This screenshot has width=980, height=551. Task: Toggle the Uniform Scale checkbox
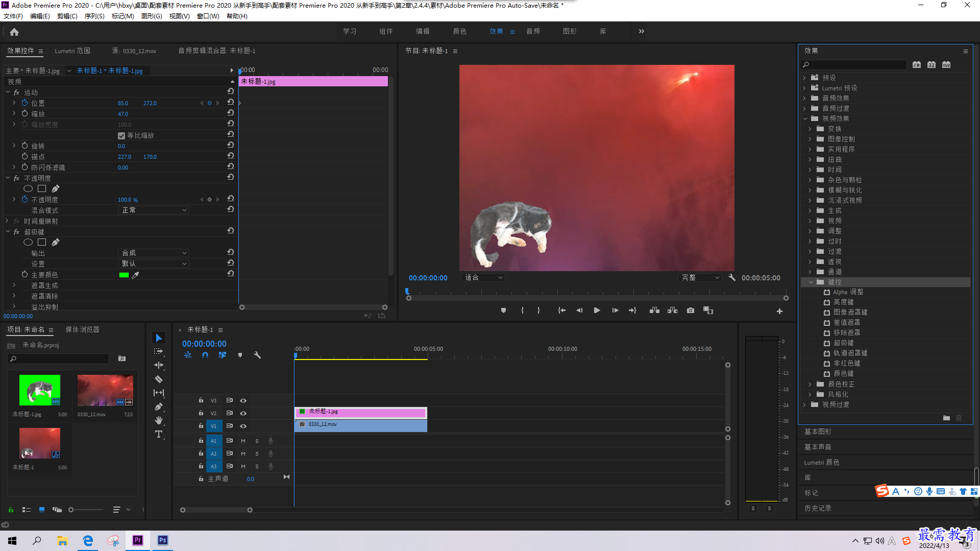tap(121, 135)
